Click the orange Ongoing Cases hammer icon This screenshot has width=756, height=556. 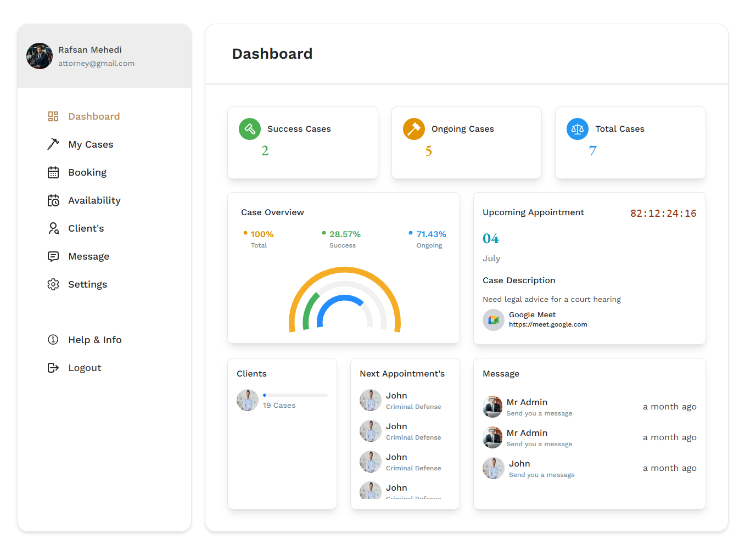coord(414,129)
